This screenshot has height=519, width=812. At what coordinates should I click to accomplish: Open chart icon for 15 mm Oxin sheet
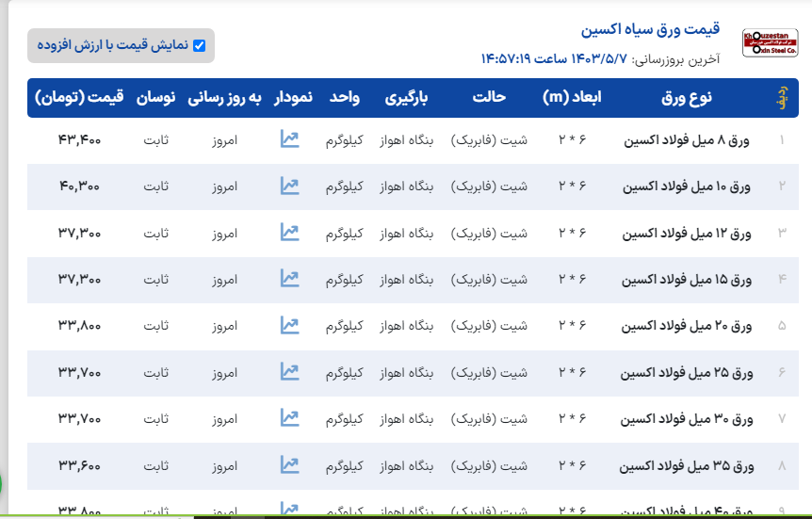pyautogui.click(x=289, y=279)
